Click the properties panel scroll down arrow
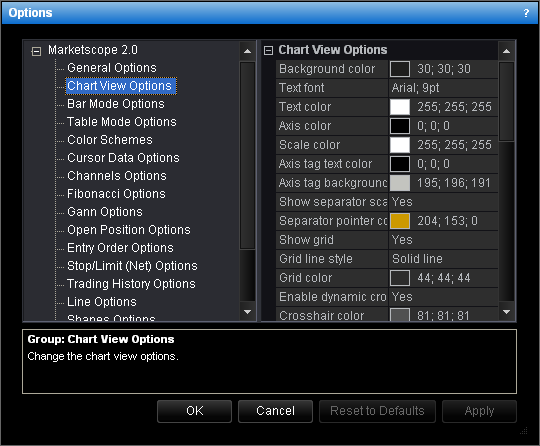This screenshot has width=540, height=446. tap(506, 312)
